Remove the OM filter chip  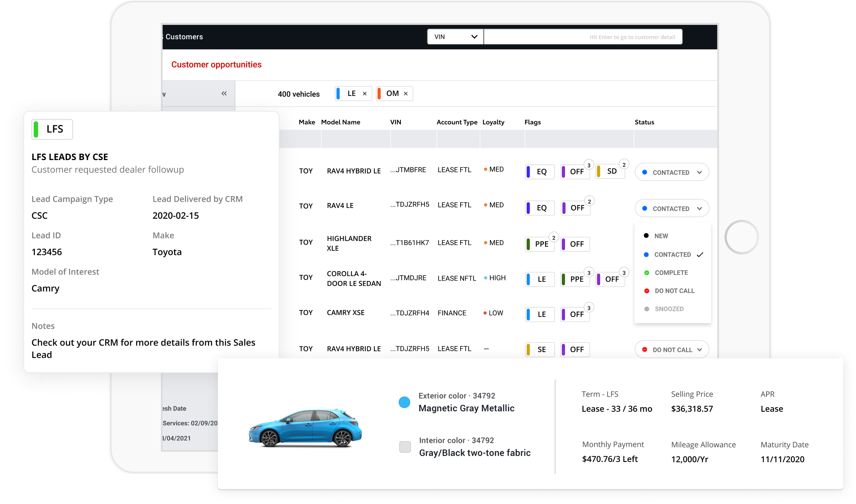coord(406,94)
